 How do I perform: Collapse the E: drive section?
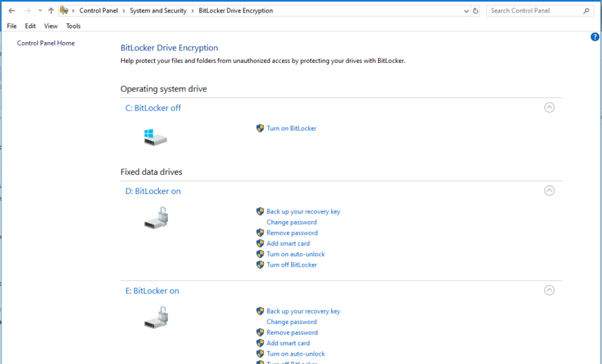pyautogui.click(x=549, y=290)
